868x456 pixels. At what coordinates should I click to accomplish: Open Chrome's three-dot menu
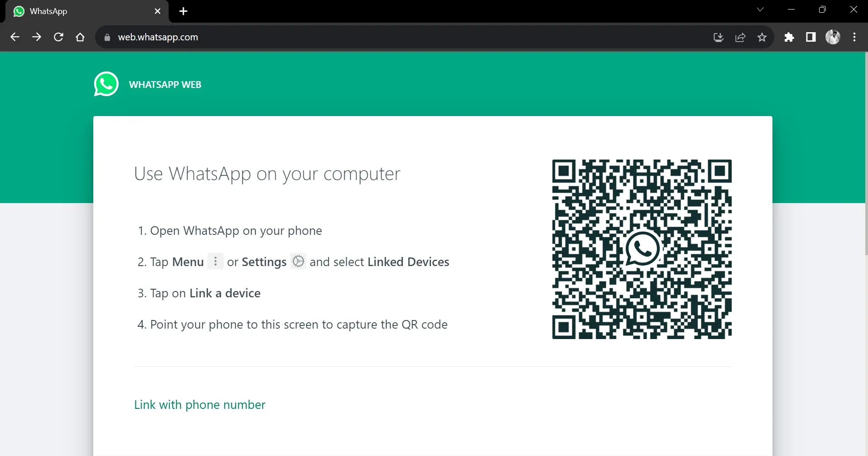854,37
